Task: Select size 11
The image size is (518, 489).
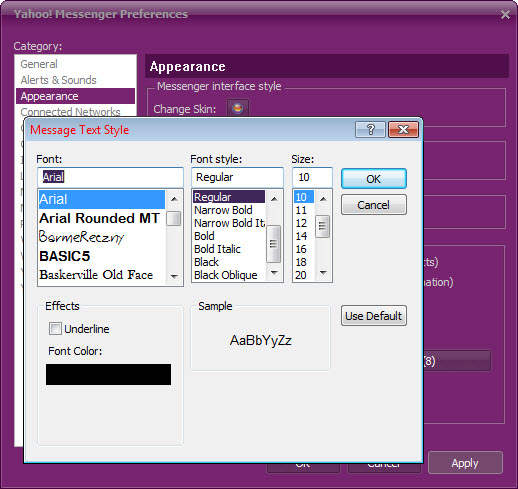Action: click(304, 210)
